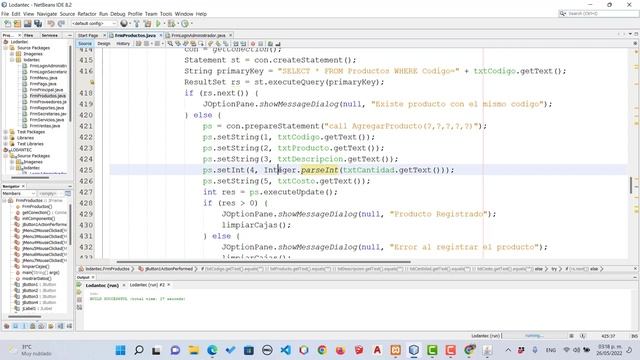Image resolution: width=640 pixels, height=360 pixels.
Task: Expand the Test Libraries node
Action: (6, 144)
